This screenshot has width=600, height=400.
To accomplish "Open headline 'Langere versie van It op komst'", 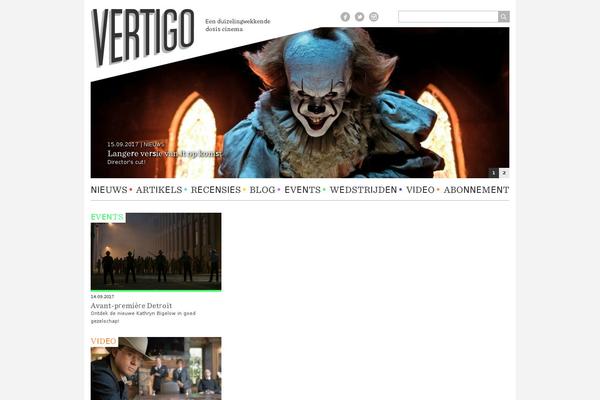I will [x=165, y=154].
